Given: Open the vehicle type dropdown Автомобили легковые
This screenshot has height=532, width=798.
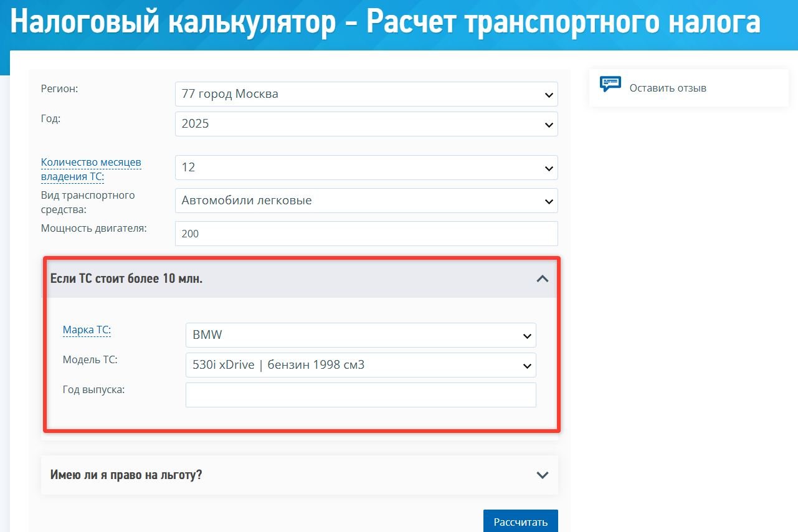Looking at the screenshot, I should (x=366, y=201).
